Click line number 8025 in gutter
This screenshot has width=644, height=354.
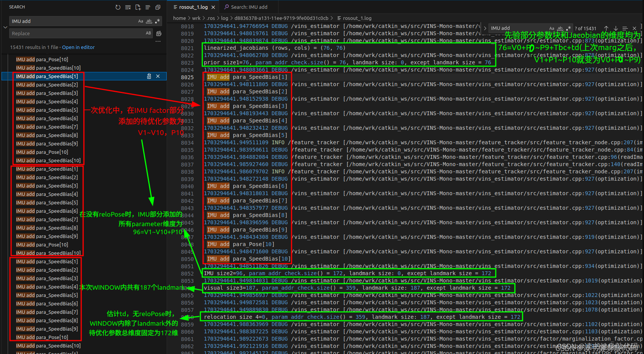point(187,77)
